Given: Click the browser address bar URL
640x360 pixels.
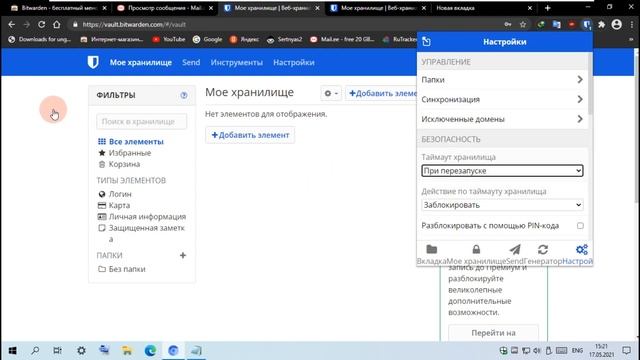Looking at the screenshot, I should click(134, 24).
